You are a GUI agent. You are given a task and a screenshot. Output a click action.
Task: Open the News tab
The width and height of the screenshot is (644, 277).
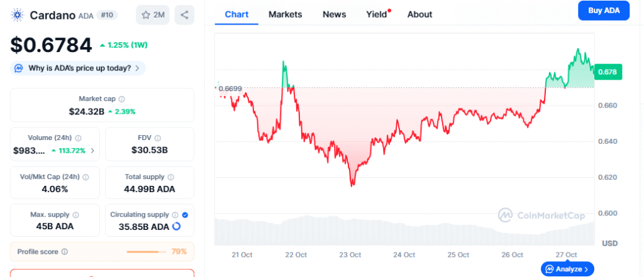[x=334, y=14]
